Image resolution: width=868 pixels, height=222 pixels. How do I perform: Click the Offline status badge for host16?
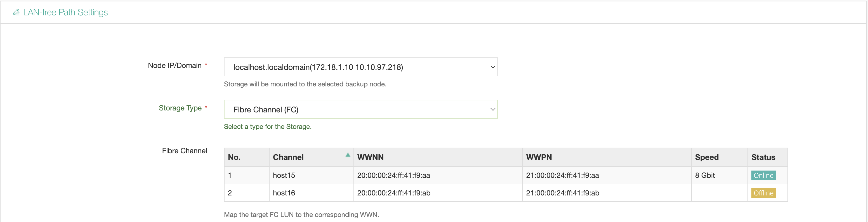763,193
